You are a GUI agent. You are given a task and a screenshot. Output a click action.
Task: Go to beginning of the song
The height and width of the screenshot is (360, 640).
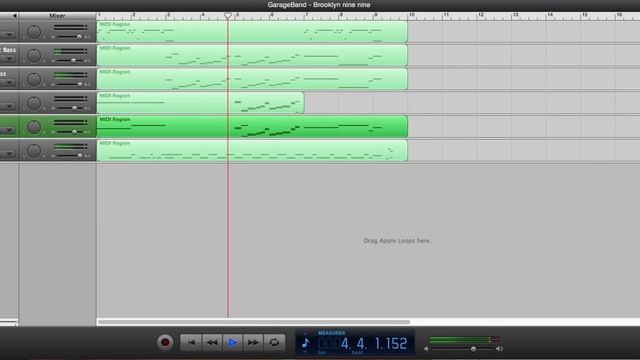[191, 342]
